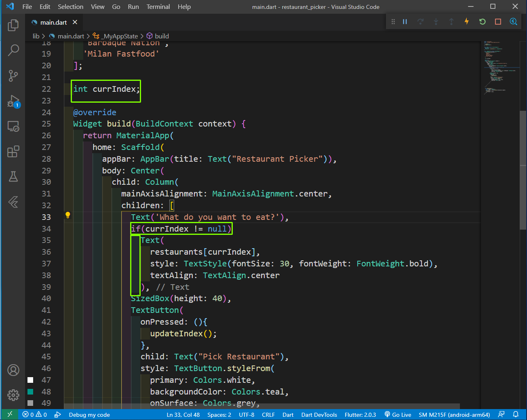This screenshot has height=420, width=527.
Task: Click the editor vertical scrollbar thumb
Action: [523, 170]
